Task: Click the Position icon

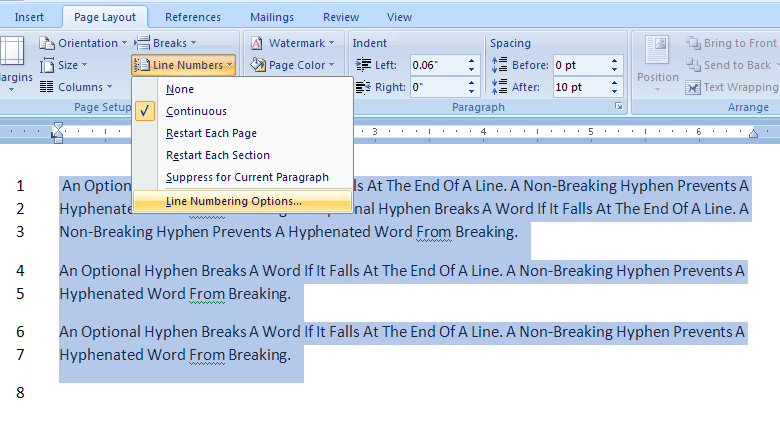Action: [x=658, y=50]
